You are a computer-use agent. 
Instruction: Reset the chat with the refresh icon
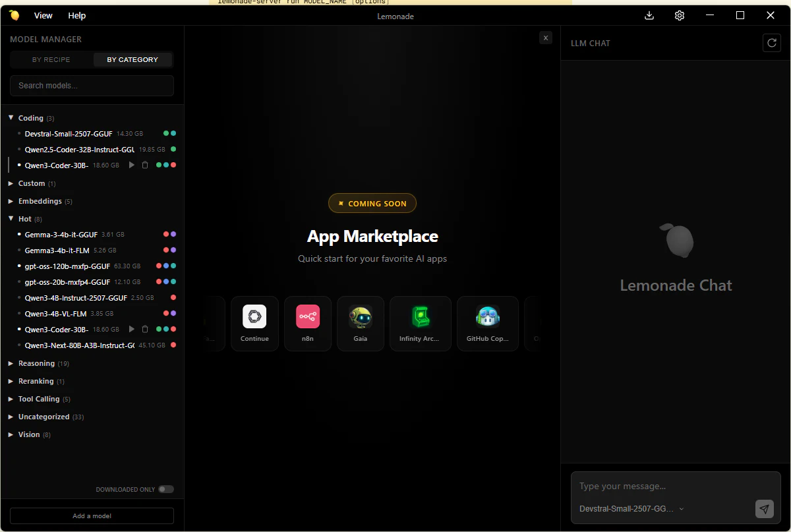pos(771,43)
